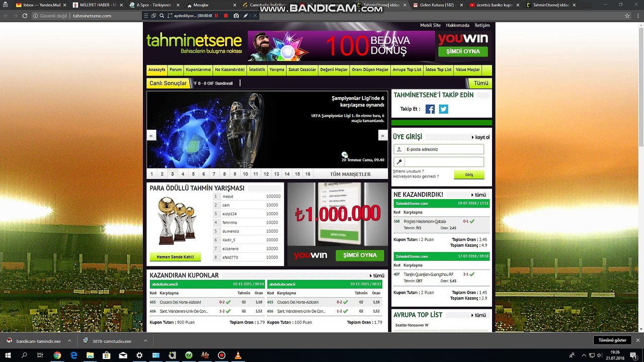Click Hemen Sende Katıl! button
The width and height of the screenshot is (644, 362).
pos(175,257)
